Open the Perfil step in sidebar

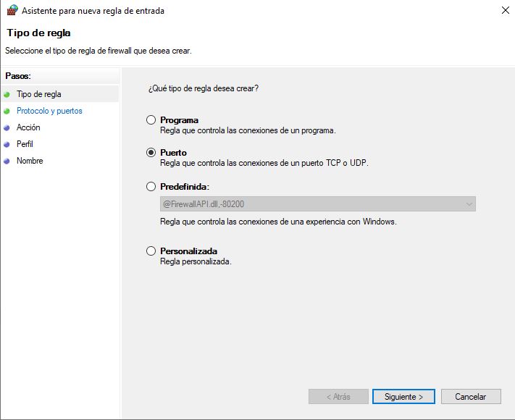[25, 144]
